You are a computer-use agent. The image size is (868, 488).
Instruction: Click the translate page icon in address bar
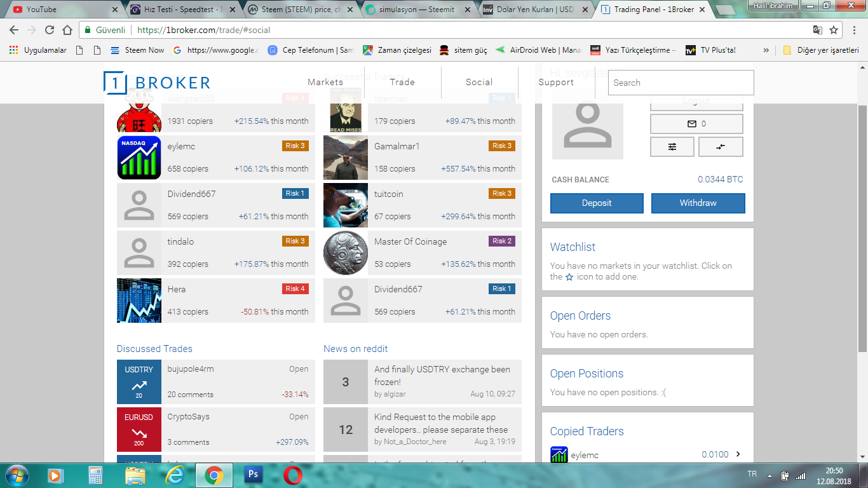coord(818,30)
